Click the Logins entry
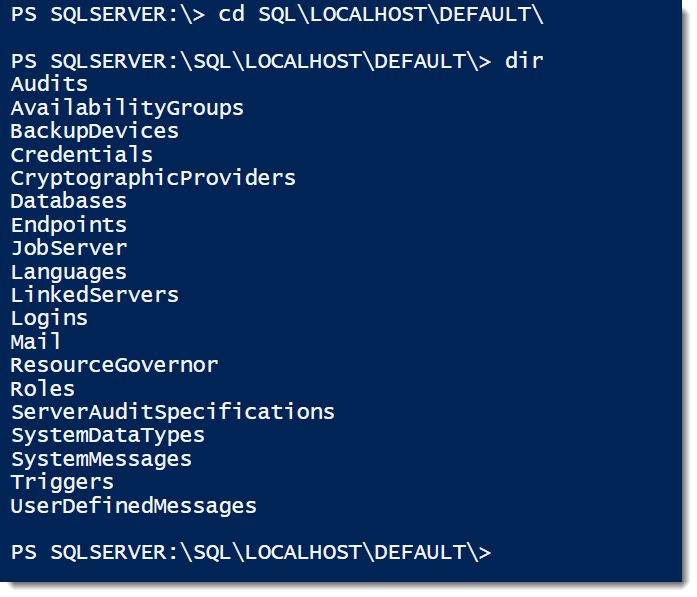697x597 pixels. tap(49, 319)
